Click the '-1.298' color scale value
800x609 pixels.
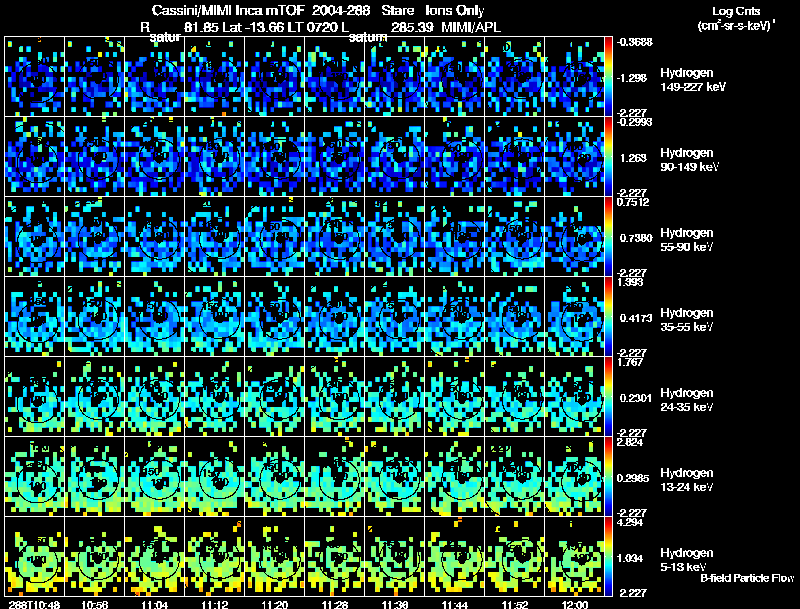(632, 78)
